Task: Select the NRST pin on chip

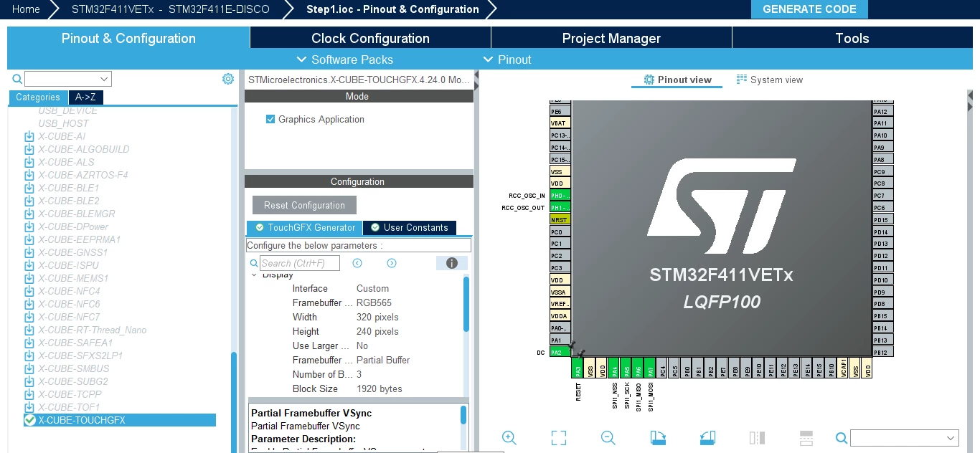Action: coord(560,219)
